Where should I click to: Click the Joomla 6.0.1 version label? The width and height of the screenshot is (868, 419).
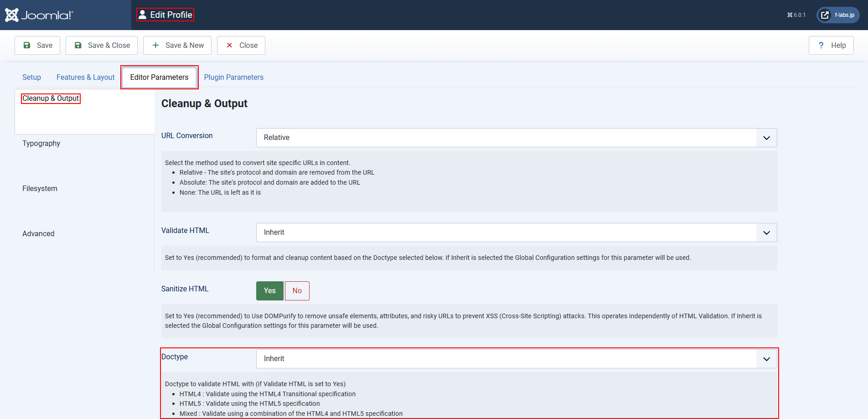point(796,15)
